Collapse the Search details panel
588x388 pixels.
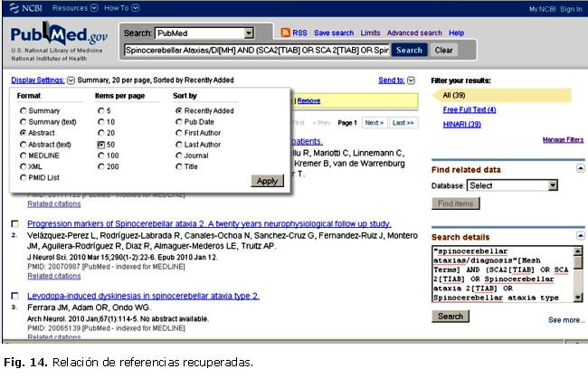tap(580, 237)
